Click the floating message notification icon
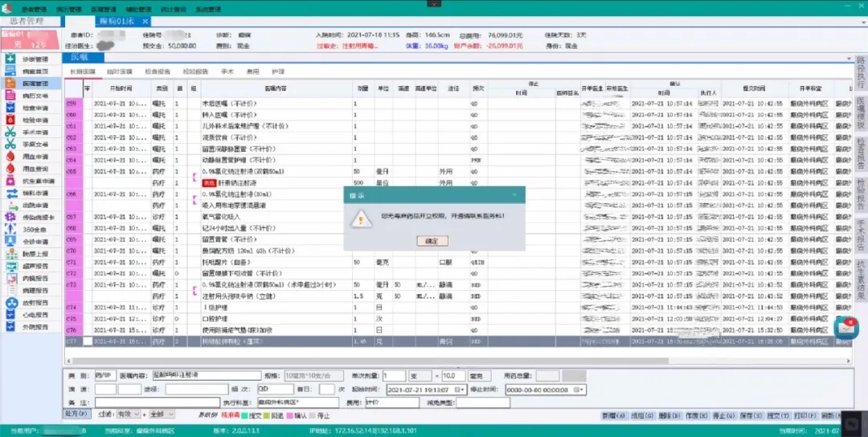The height and width of the screenshot is (437, 868). (x=846, y=326)
